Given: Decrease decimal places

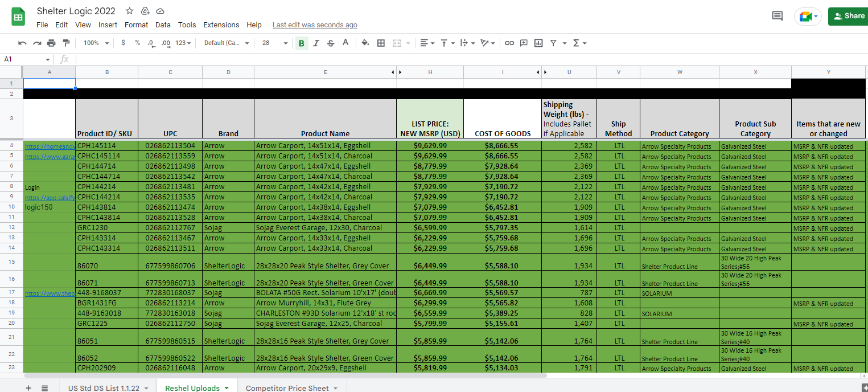Looking at the screenshot, I should [x=151, y=43].
